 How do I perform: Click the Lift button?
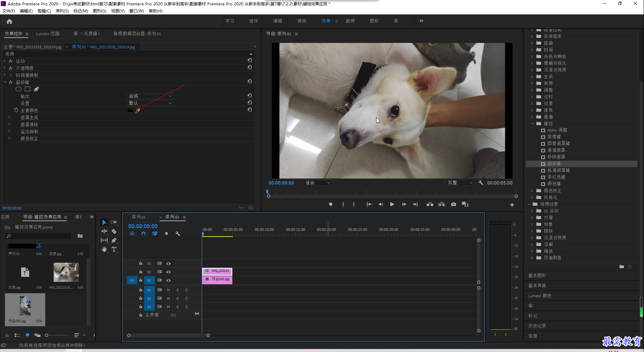pyautogui.click(x=430, y=204)
